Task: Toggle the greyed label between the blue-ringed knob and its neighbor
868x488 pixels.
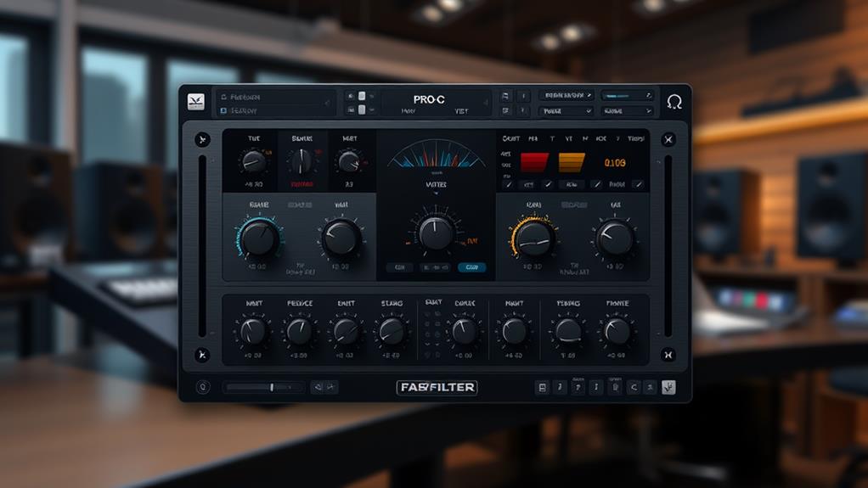Action: pyautogui.click(x=300, y=205)
